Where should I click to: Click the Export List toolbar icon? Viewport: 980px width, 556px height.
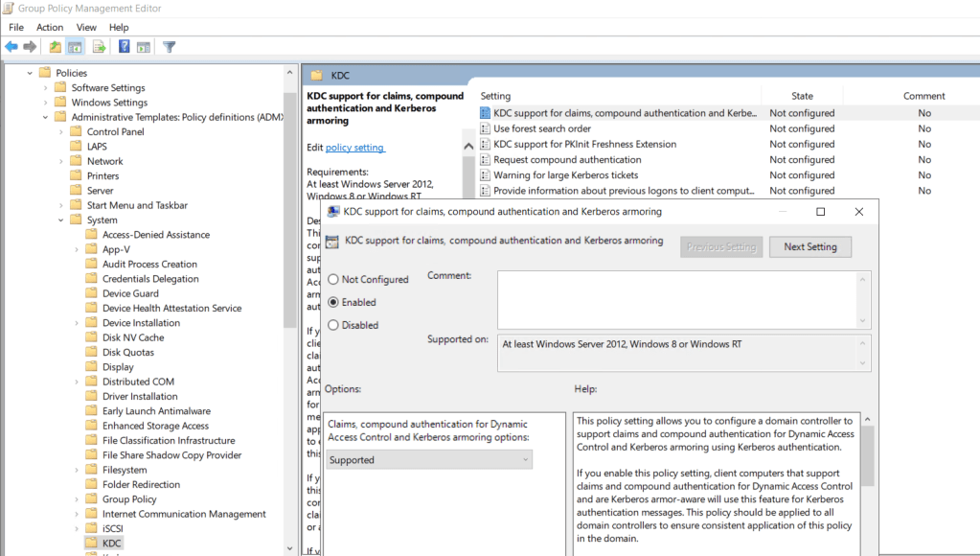(99, 47)
